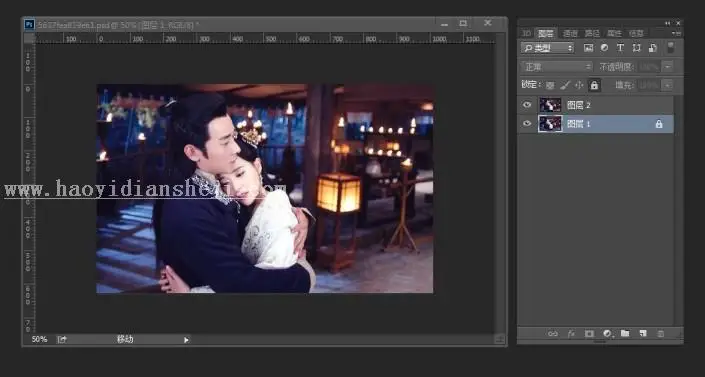
Task: Toggle the layer filtering switch
Action: [x=670, y=48]
